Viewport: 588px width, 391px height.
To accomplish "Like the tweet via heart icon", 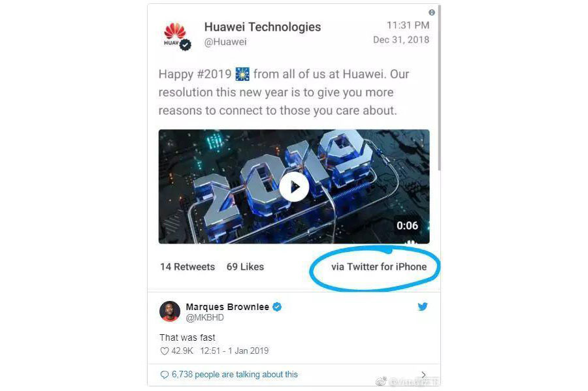I will [164, 351].
